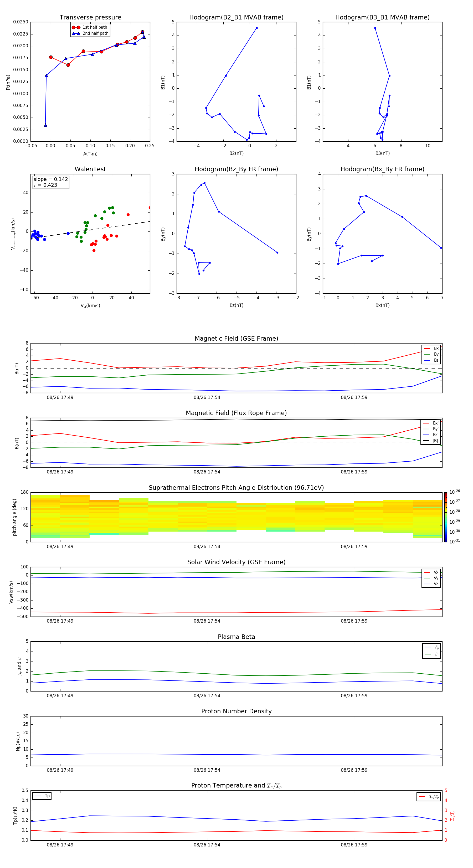
Task: Click the 'r = 0.423' annotation
Action: [45, 185]
